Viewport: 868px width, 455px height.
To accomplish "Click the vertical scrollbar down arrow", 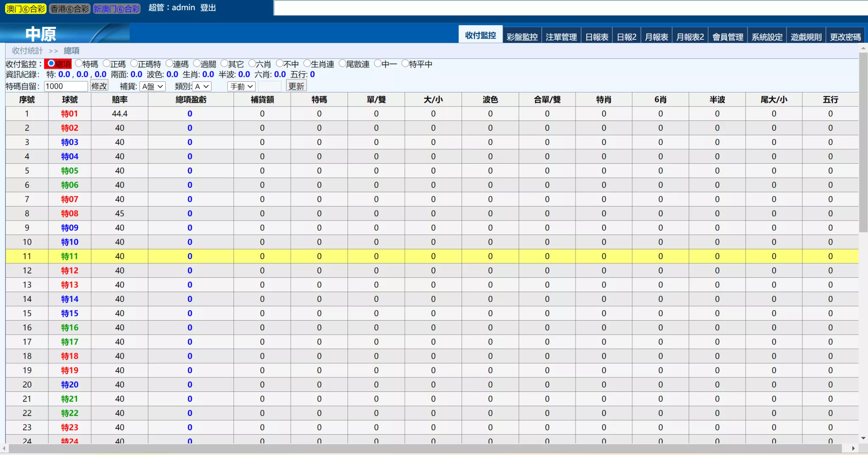I will tap(863, 438).
